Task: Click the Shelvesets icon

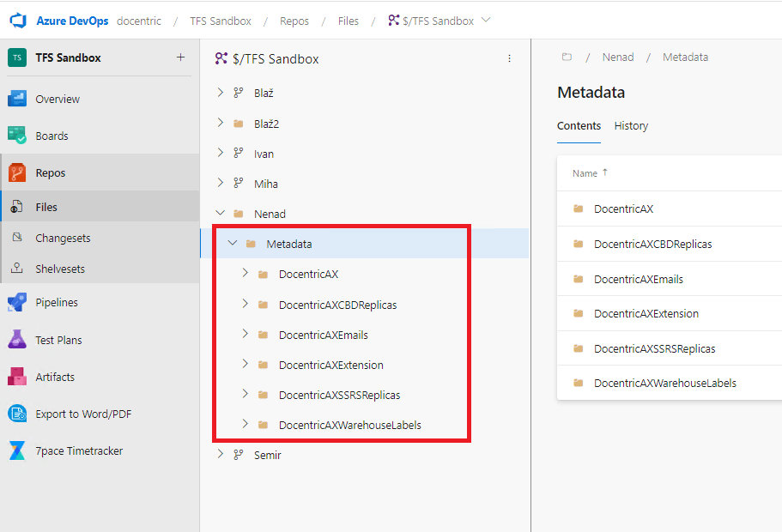Action: (x=17, y=269)
